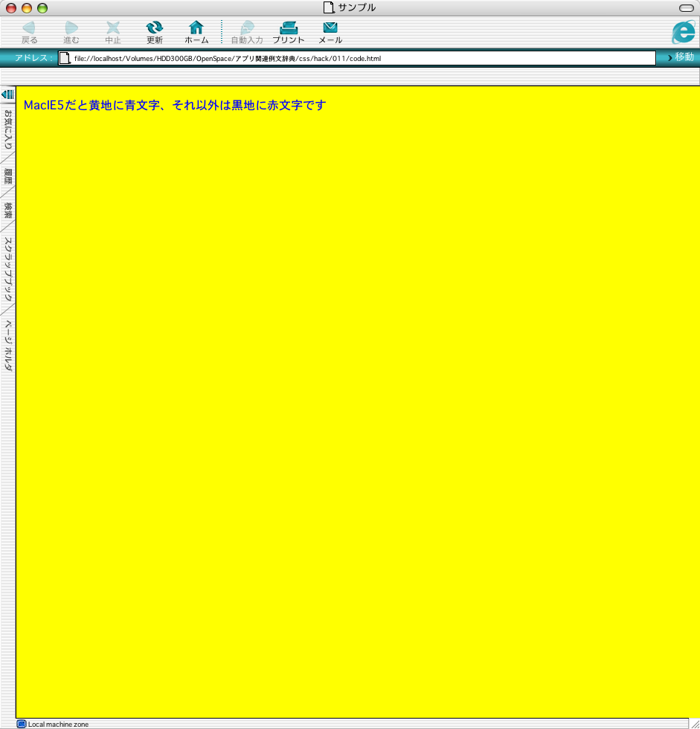Expand the スクラップブック side tab
Image resolution: width=700 pixels, height=729 pixels.
coord(7,269)
